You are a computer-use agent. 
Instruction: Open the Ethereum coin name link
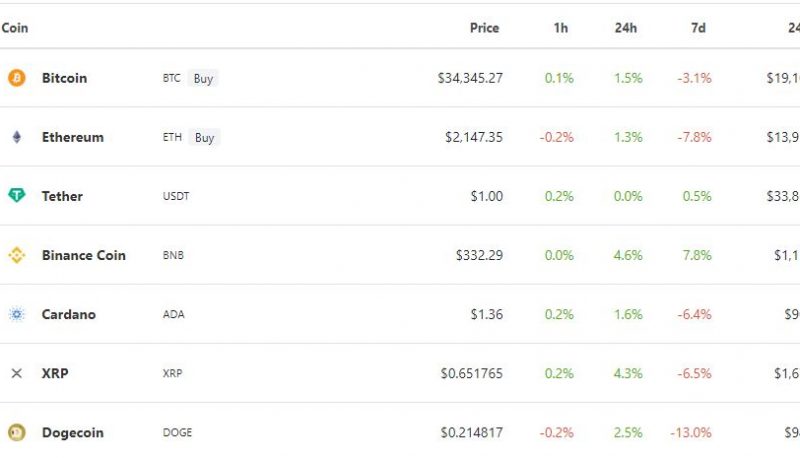pos(72,137)
